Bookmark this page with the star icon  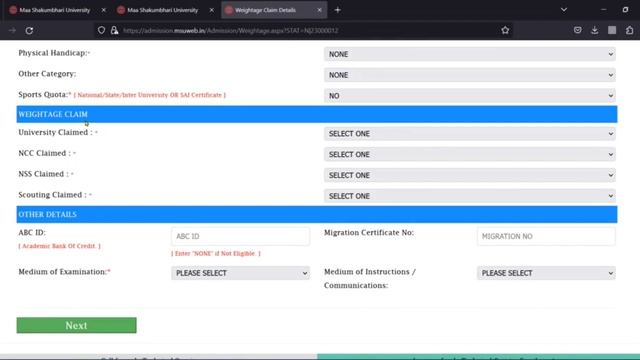(x=505, y=30)
